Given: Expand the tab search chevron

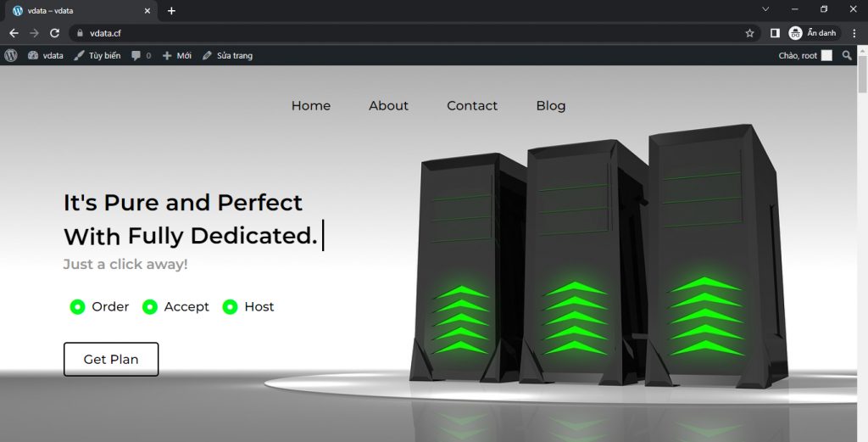Looking at the screenshot, I should click(x=765, y=9).
